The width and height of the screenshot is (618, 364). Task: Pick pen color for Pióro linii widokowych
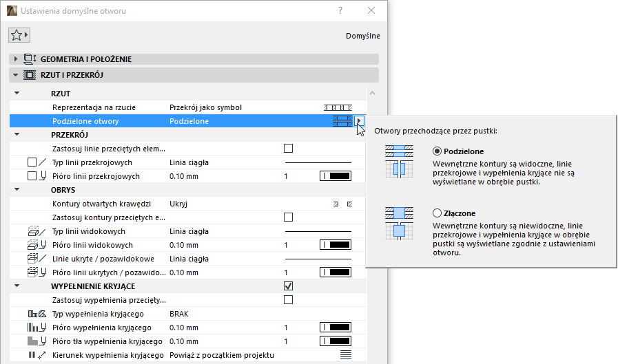336,245
